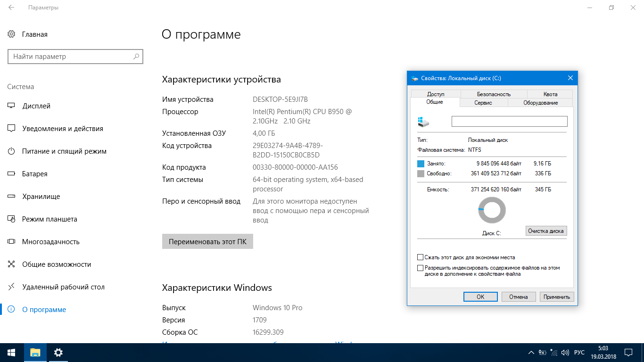
Task: Switch the РУС input language indicator
Action: click(x=579, y=353)
